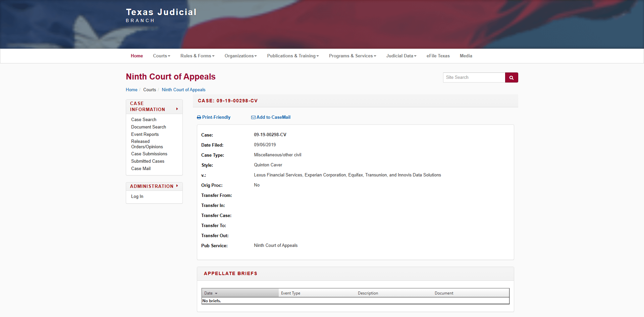Open Submitted Cases in the sidebar
Image resolution: width=644 pixels, height=317 pixels.
pyautogui.click(x=148, y=161)
